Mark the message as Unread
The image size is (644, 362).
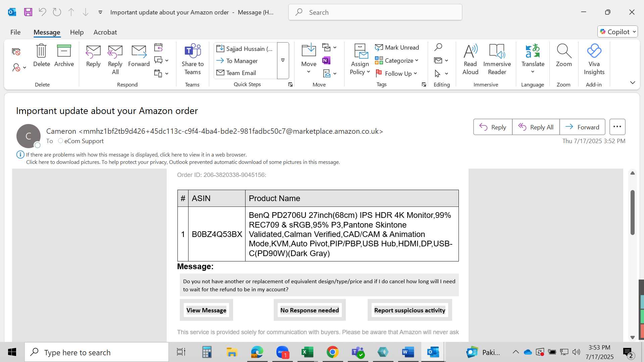pyautogui.click(x=397, y=48)
